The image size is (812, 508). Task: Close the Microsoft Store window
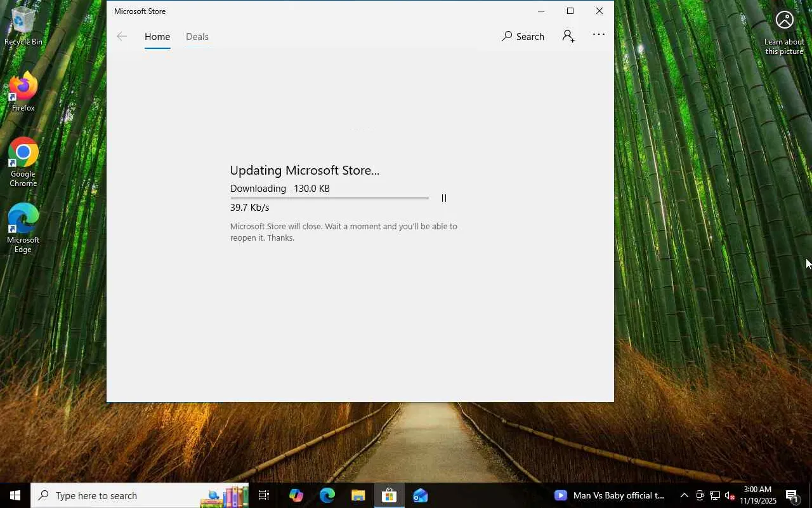tap(599, 11)
